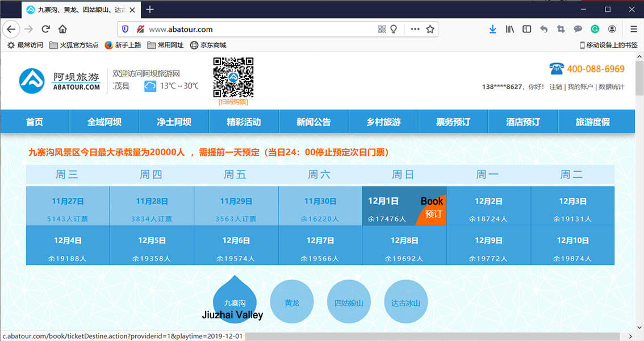The image size is (644, 341).
Task: Click the Abatour site logo
Action: coord(60,81)
